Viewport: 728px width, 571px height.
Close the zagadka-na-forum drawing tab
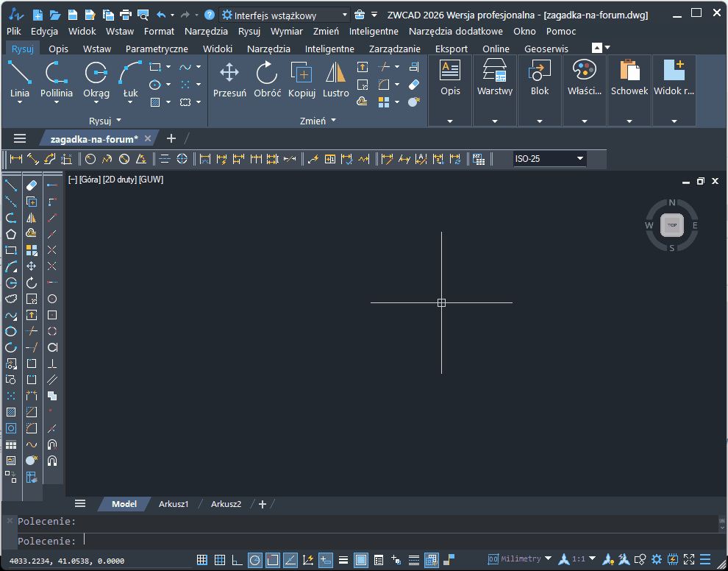click(148, 138)
